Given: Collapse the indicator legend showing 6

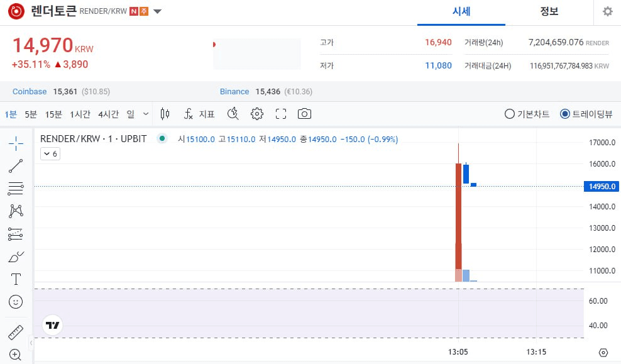Looking at the screenshot, I should click(50, 153).
